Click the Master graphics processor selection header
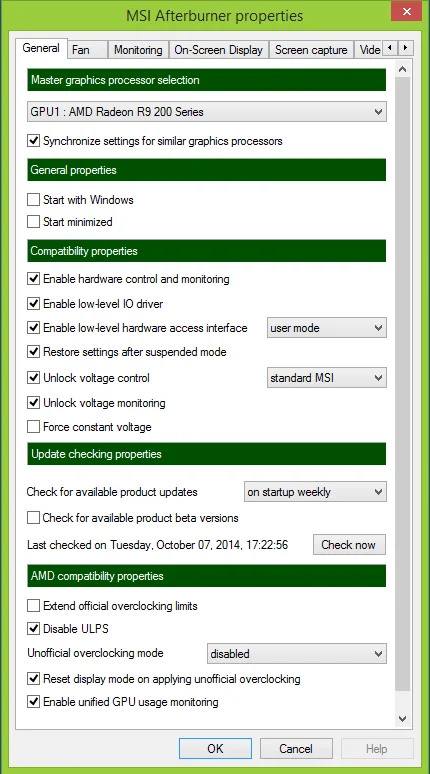The image size is (430, 774). tap(206, 80)
